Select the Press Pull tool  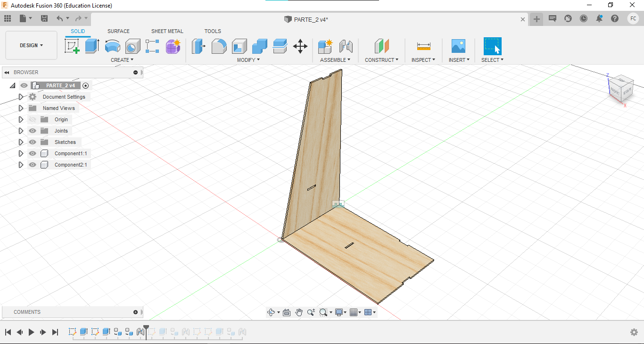tap(199, 46)
